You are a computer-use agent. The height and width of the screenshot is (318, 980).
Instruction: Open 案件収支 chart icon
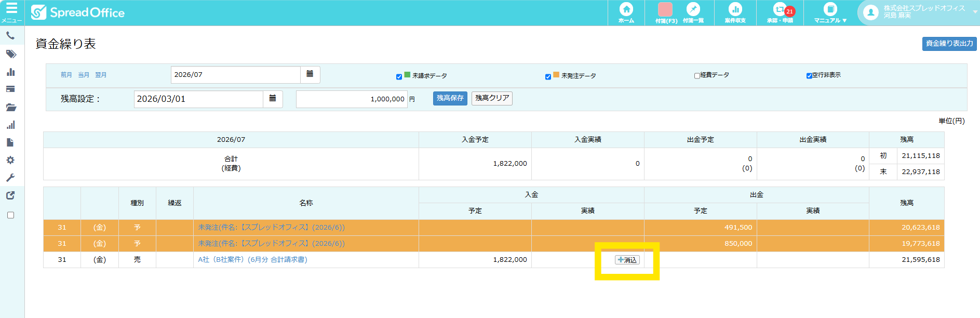click(x=735, y=12)
